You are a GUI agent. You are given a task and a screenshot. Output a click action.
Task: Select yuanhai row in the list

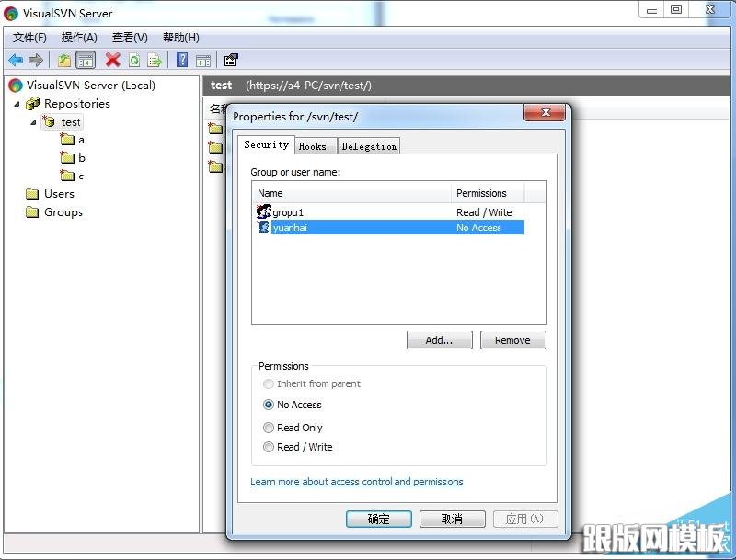pos(390,227)
